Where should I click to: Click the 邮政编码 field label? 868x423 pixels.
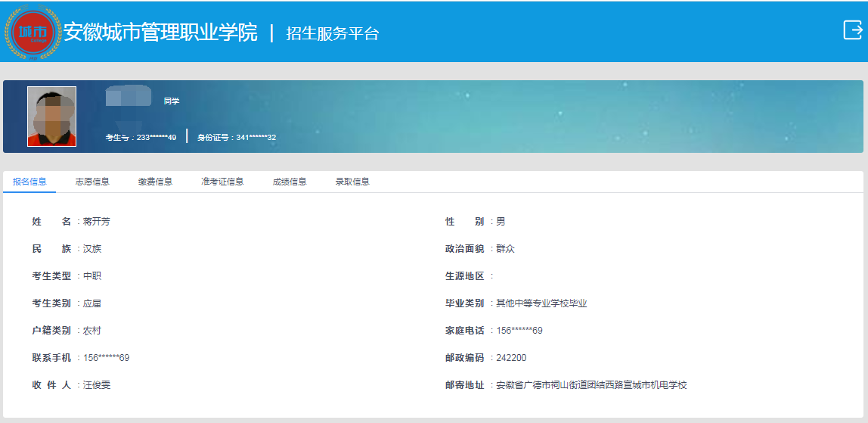click(x=465, y=358)
